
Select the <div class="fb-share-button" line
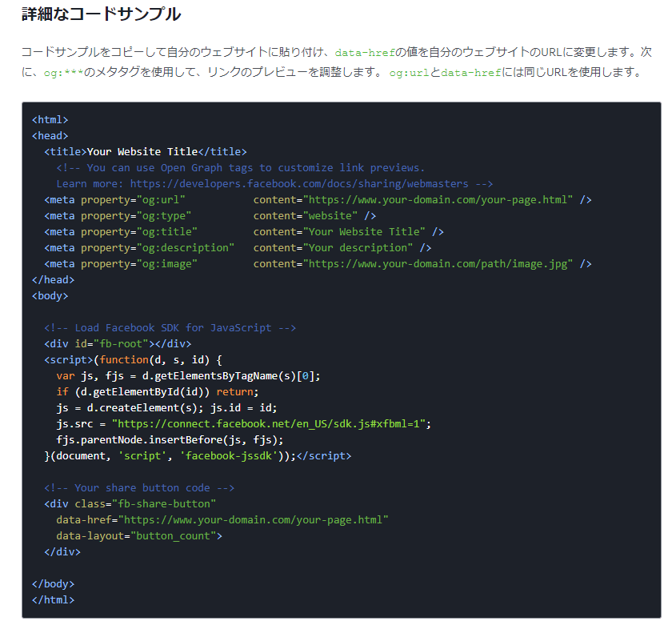coord(130,504)
